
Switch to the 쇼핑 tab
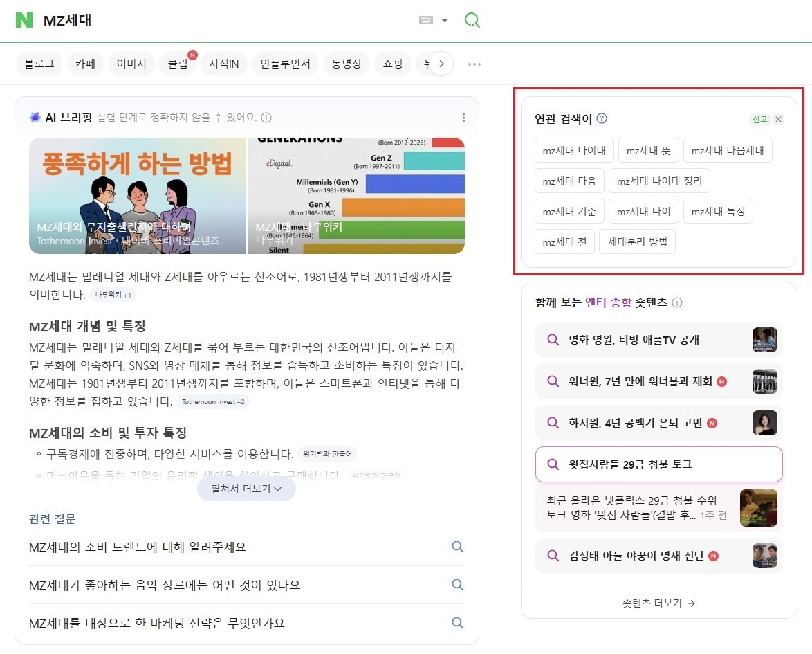click(x=393, y=63)
